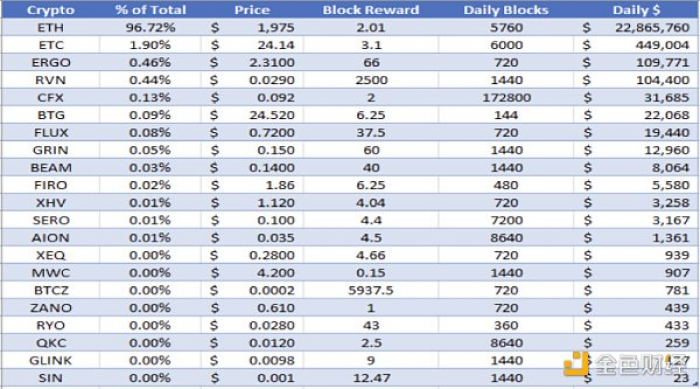Select the RVN block reward 2500
Image resolution: width=700 pixels, height=389 pixels.
tap(371, 80)
